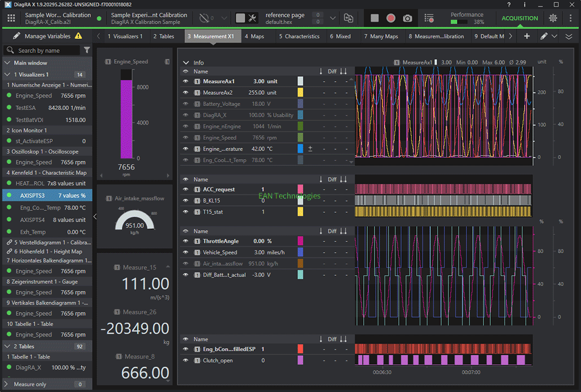Collapse the 1 Visualizers 1 tree group

pyautogui.click(x=7, y=74)
